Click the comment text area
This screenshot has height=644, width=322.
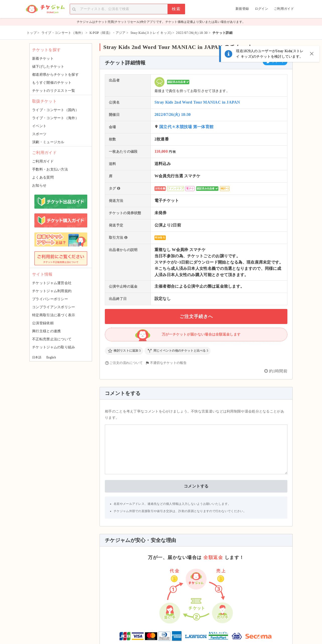[x=196, y=449]
